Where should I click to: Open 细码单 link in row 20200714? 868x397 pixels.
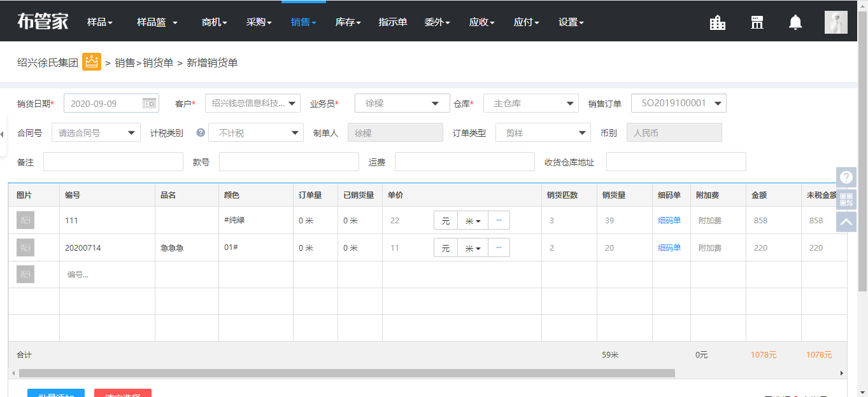669,247
